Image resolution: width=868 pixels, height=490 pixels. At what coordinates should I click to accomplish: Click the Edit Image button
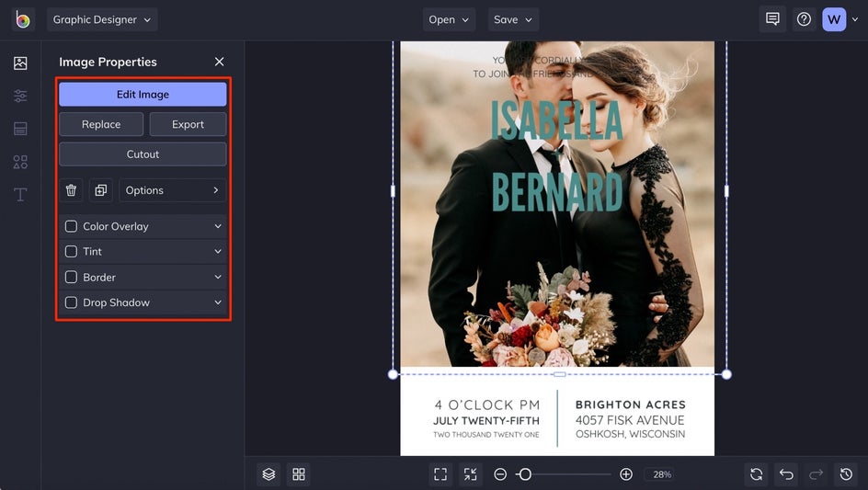tap(143, 94)
